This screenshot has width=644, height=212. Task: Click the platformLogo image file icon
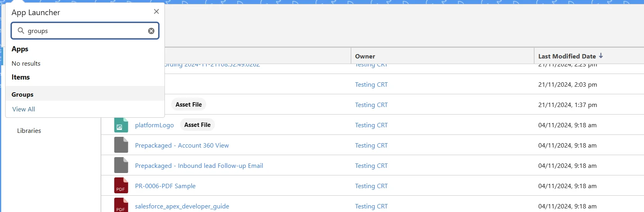[121, 125]
